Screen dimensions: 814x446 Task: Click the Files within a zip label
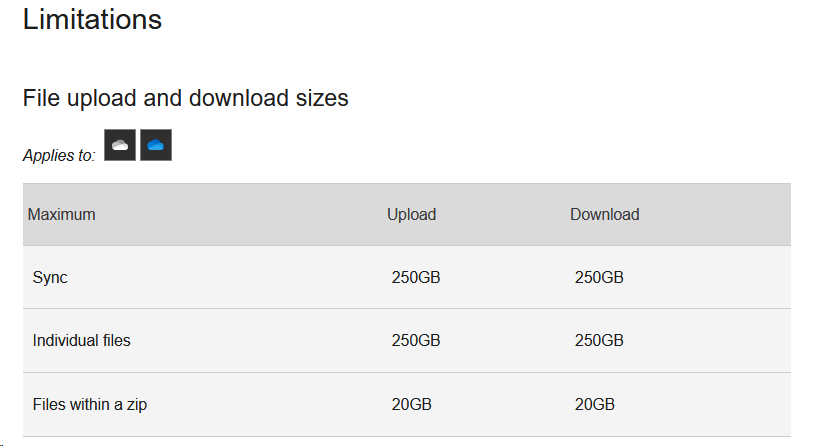(x=90, y=404)
